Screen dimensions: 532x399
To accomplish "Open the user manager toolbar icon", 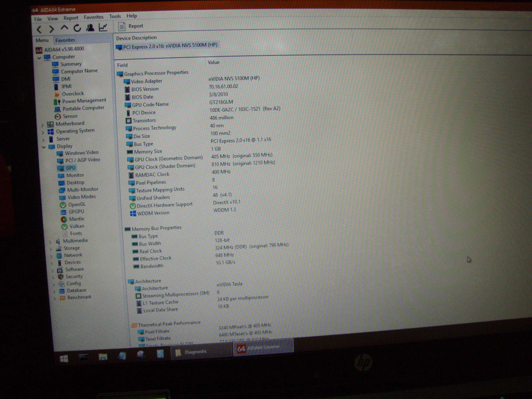I will point(90,28).
